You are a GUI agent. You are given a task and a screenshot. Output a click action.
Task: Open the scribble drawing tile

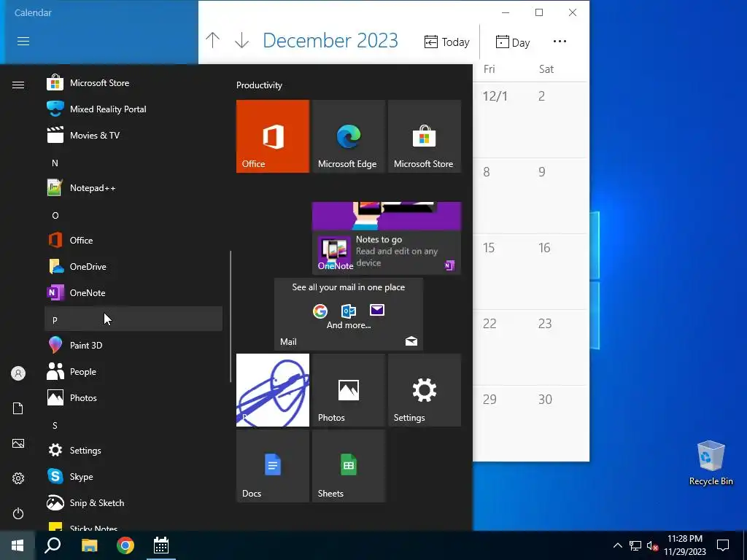pos(273,390)
